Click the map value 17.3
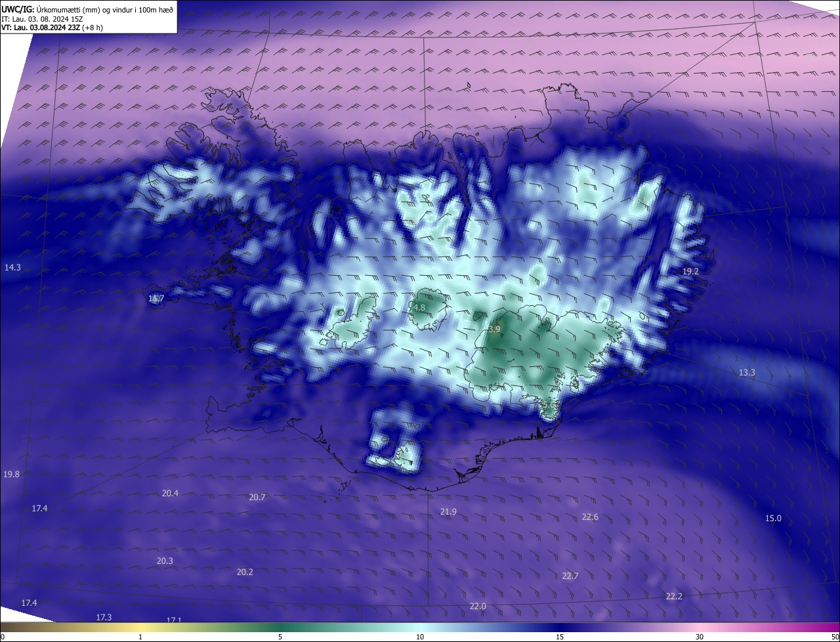 pos(104,617)
